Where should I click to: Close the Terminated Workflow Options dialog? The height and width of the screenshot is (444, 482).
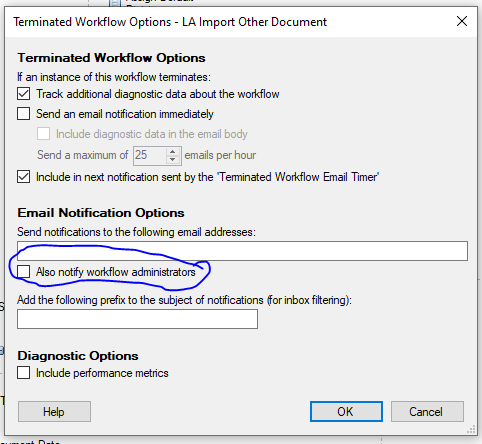point(462,22)
